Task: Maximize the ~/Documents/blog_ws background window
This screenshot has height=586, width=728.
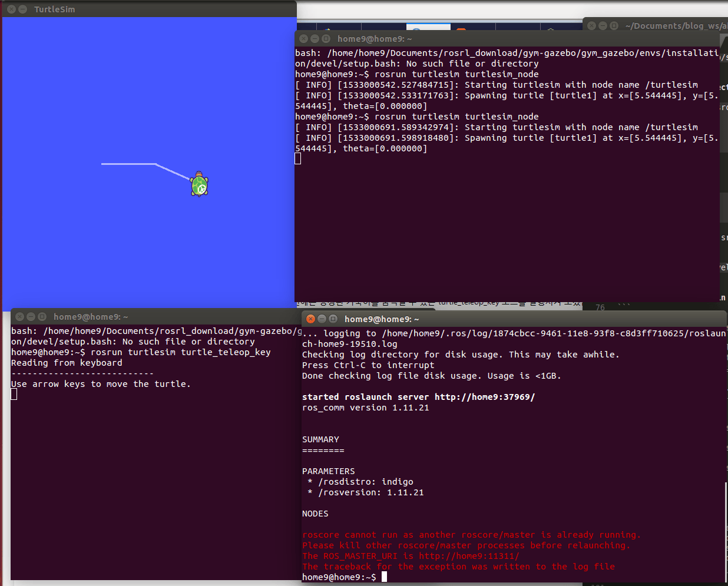Action: 614,26
